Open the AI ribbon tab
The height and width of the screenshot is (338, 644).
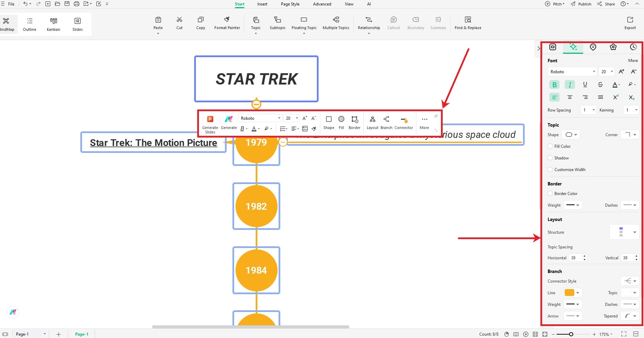369,4
